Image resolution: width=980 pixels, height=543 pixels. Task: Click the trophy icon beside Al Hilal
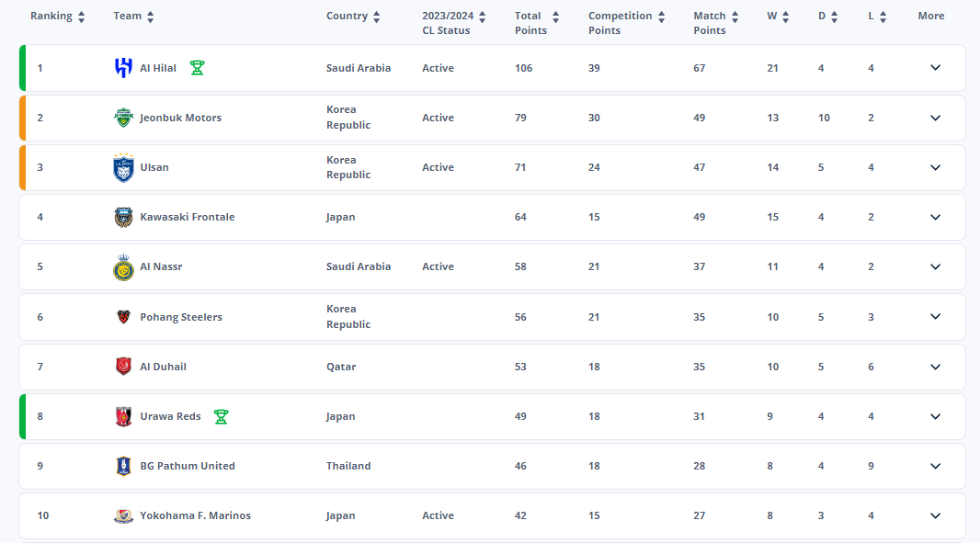pyautogui.click(x=197, y=68)
